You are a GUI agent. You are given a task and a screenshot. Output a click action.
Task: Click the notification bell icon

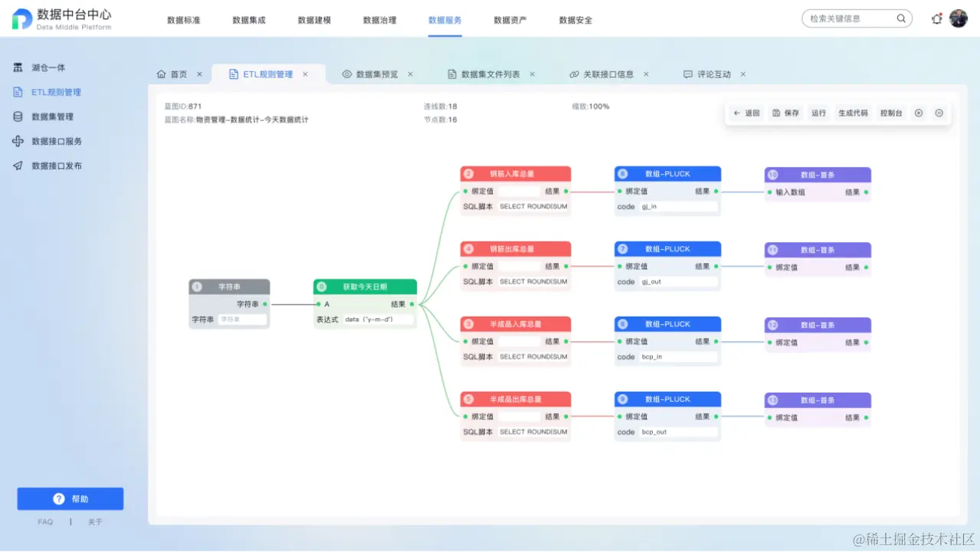pyautogui.click(x=936, y=18)
